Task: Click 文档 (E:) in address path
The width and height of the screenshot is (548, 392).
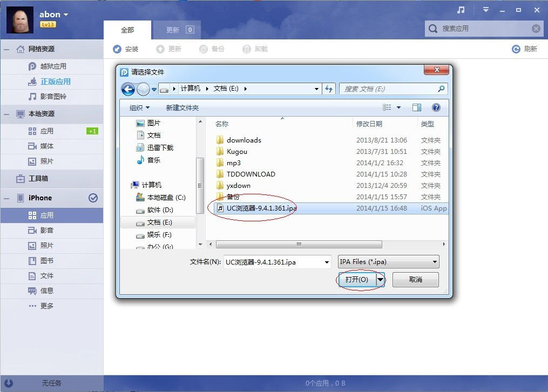Action: pos(226,89)
